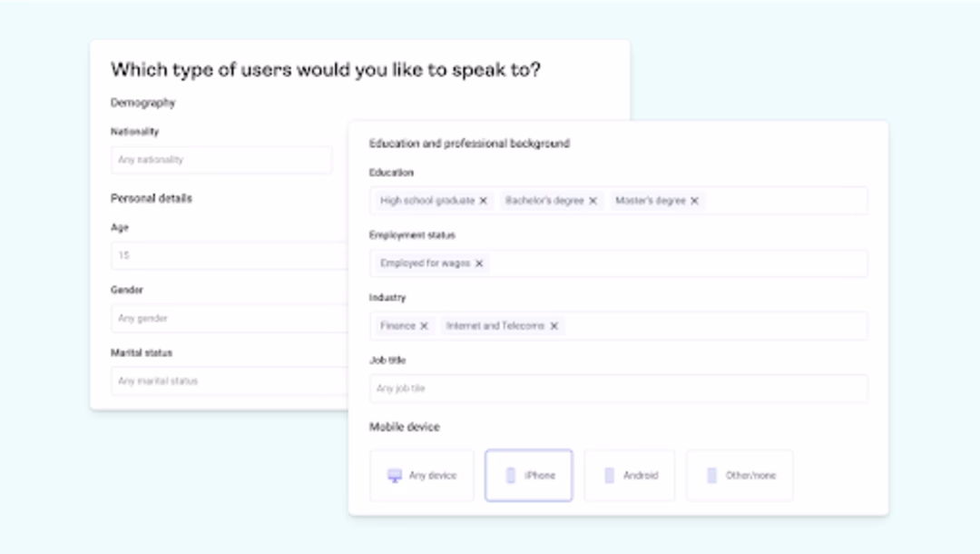Click the iPhone device button

[x=529, y=475]
